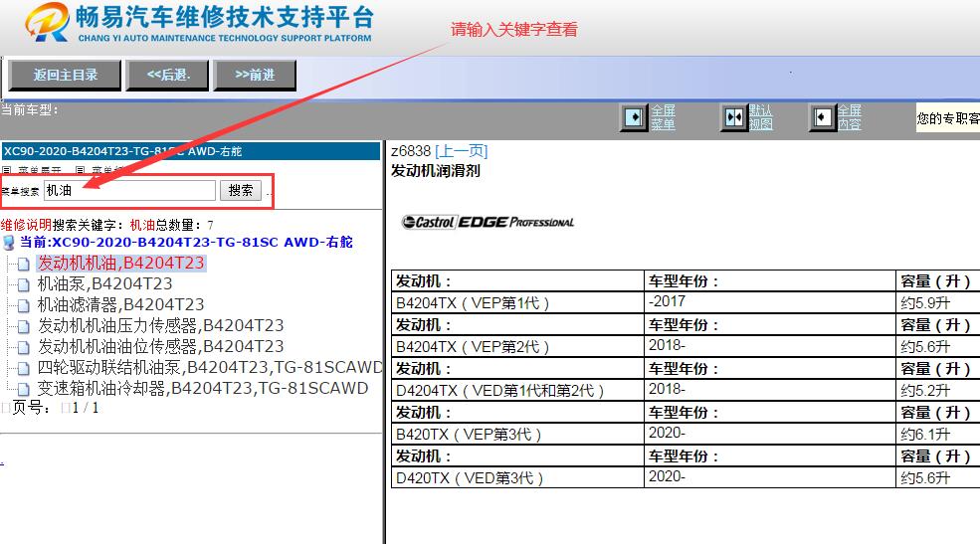Image resolution: width=980 pixels, height=544 pixels.
Task: Click the 2020- cell in the VEP第3代 row
Action: pos(770,434)
